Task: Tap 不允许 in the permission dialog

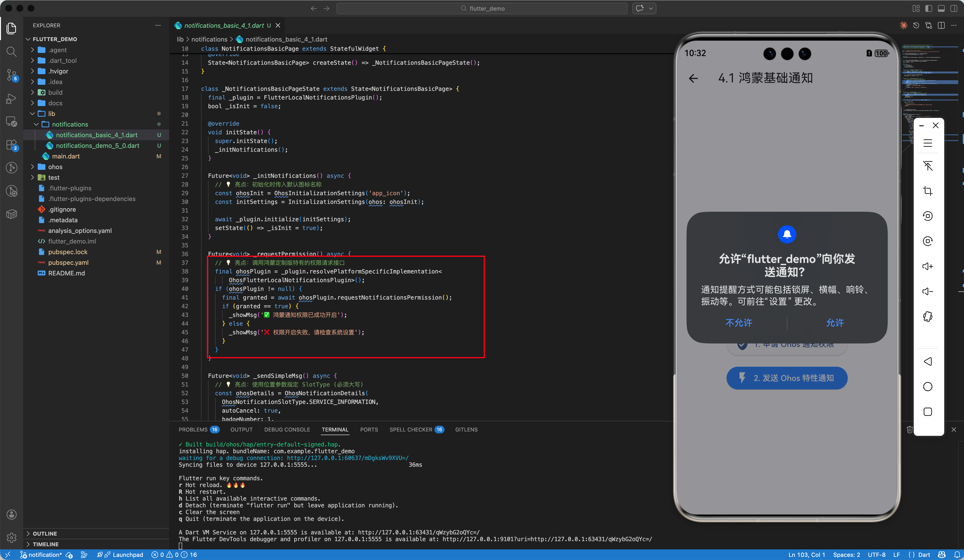Action: coord(739,323)
